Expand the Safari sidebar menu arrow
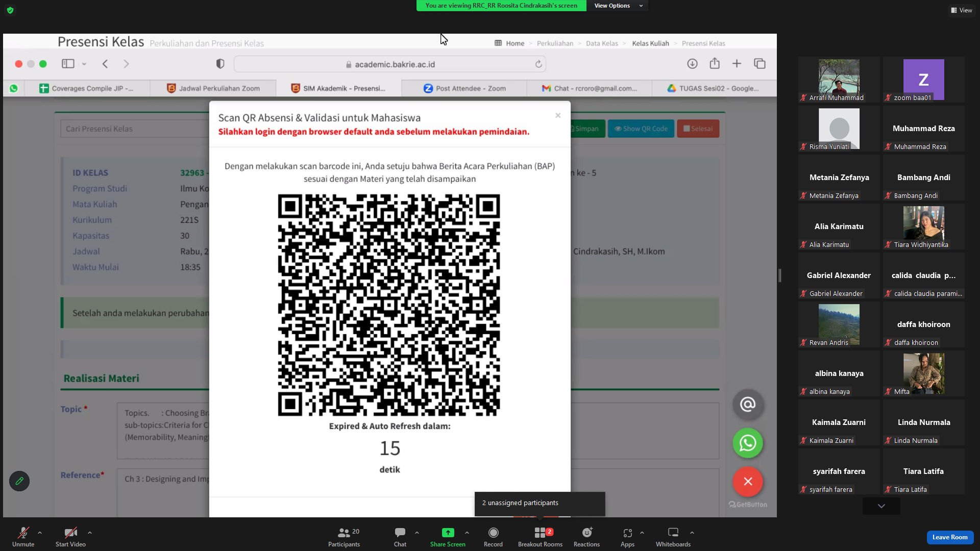The width and height of the screenshot is (980, 551). point(84,64)
